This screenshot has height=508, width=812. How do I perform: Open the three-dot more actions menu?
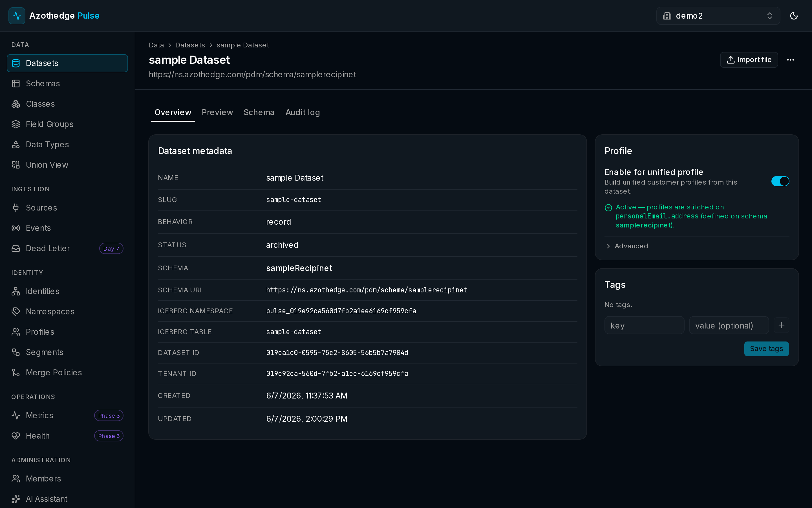pos(790,60)
